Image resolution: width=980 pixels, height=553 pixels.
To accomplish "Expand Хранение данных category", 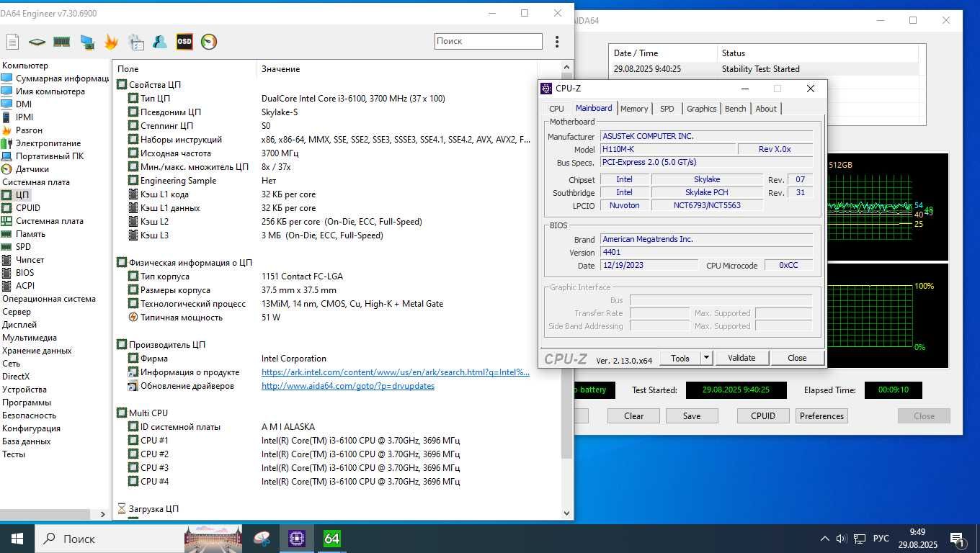I will [x=37, y=351].
